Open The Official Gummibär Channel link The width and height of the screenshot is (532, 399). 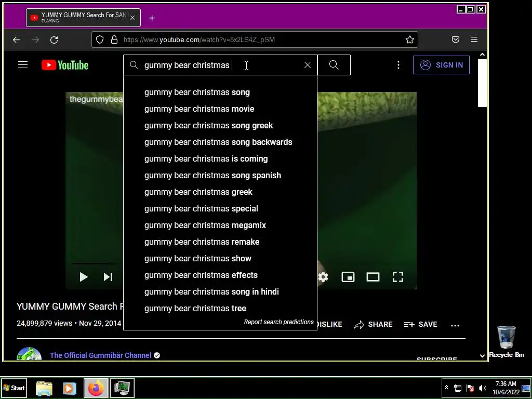[100, 355]
